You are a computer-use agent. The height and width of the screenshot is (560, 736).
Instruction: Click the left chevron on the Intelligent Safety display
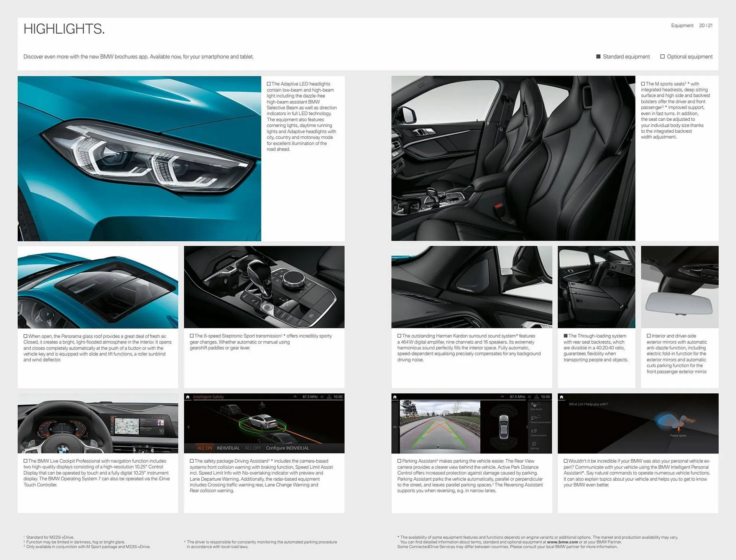(189, 427)
